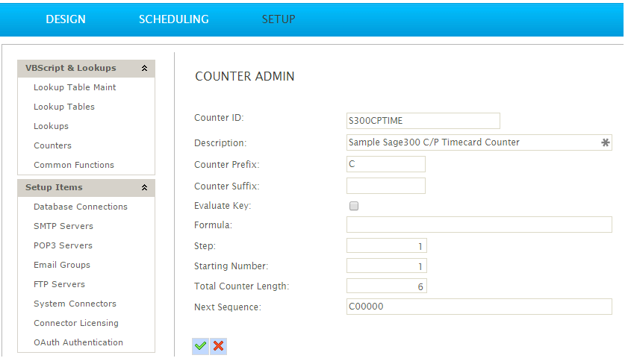Open SMTP Servers settings
631x364 pixels.
click(63, 226)
